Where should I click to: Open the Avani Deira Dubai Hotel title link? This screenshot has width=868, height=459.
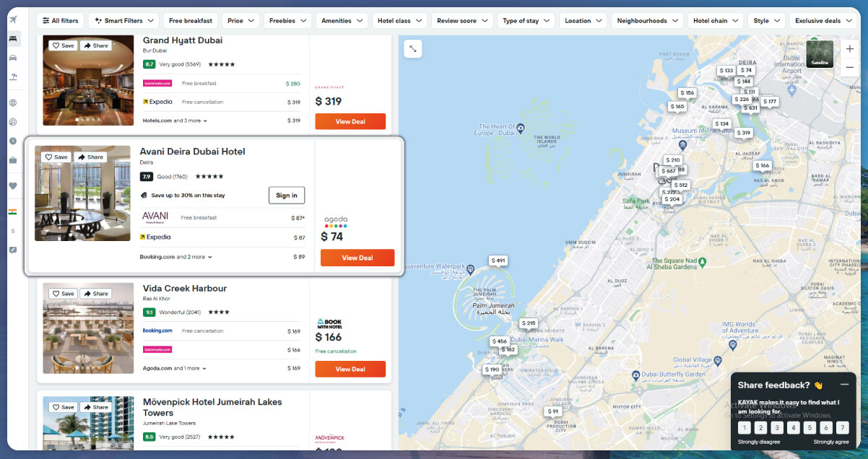(x=192, y=152)
